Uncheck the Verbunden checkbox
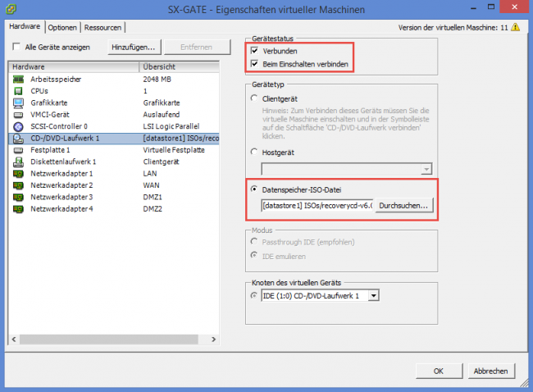533x392 pixels. coord(254,52)
